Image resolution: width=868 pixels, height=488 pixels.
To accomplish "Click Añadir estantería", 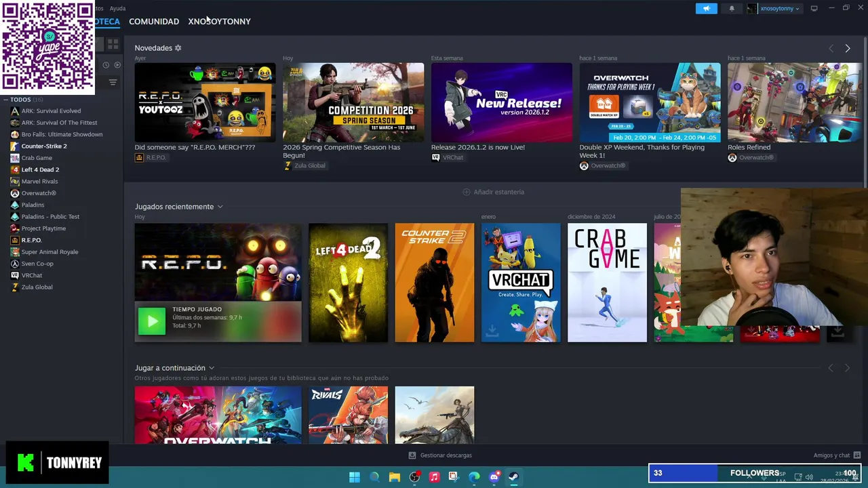I will [x=493, y=192].
